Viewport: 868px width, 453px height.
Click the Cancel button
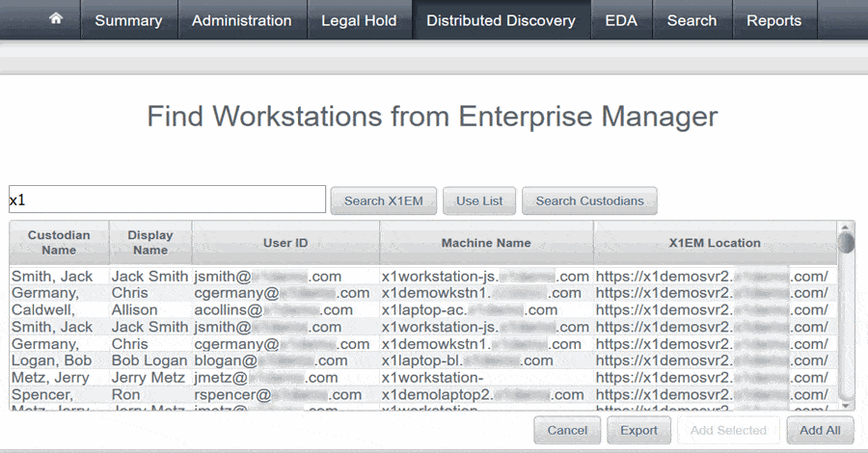pos(567,430)
